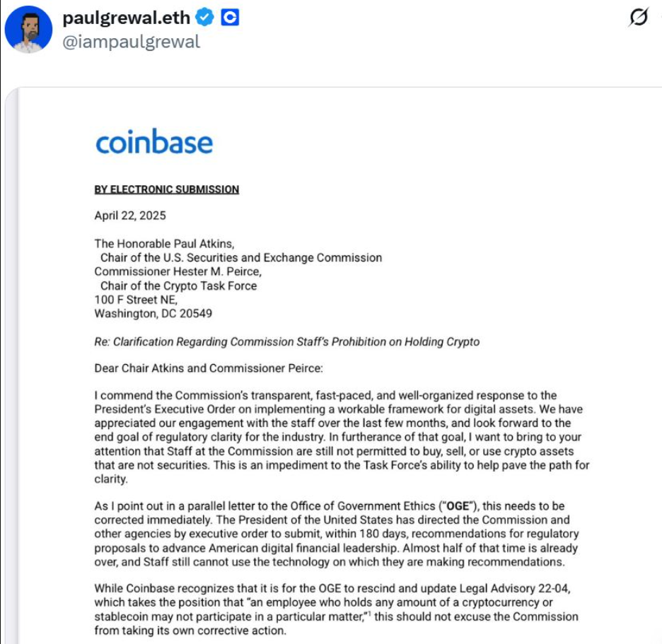Click the blue verified checkmark badge

[206, 18]
